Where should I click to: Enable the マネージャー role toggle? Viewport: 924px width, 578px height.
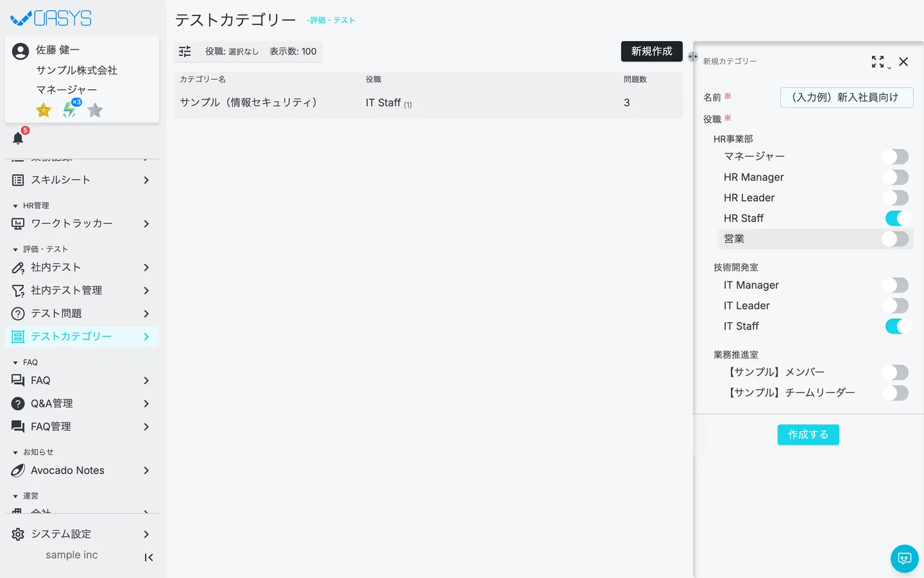coord(895,157)
